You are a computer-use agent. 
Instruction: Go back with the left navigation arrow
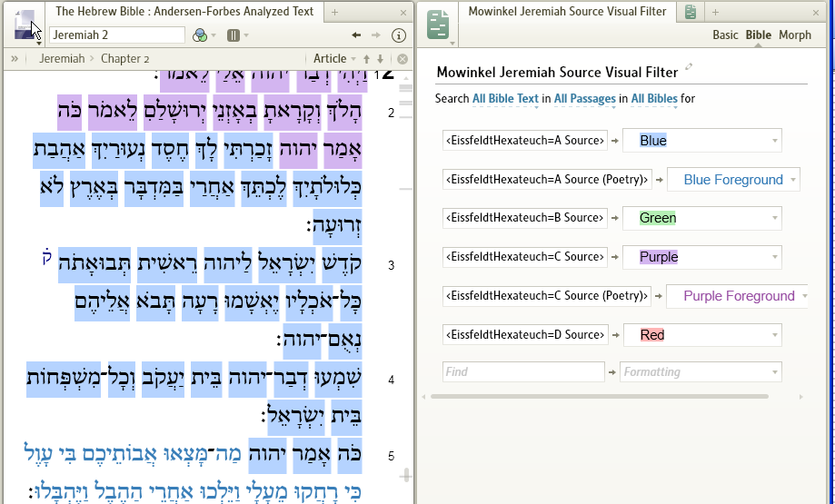[x=356, y=35]
